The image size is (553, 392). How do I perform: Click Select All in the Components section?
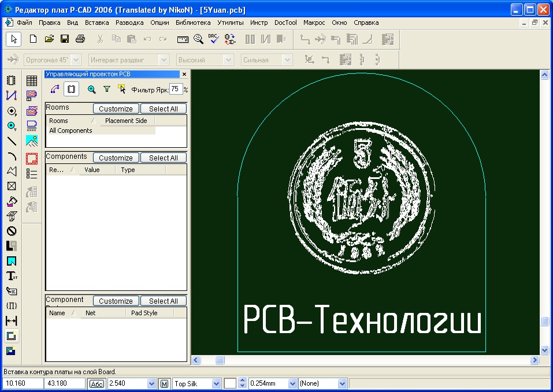164,158
